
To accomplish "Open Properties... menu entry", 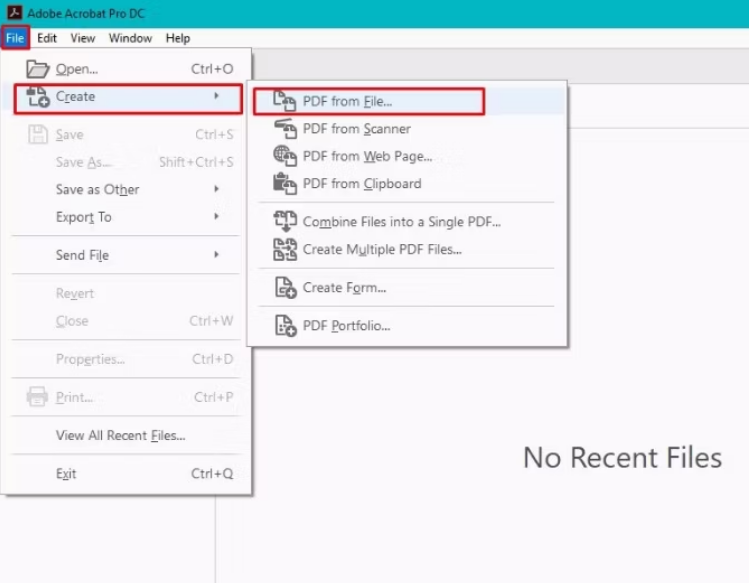I will point(126,359).
